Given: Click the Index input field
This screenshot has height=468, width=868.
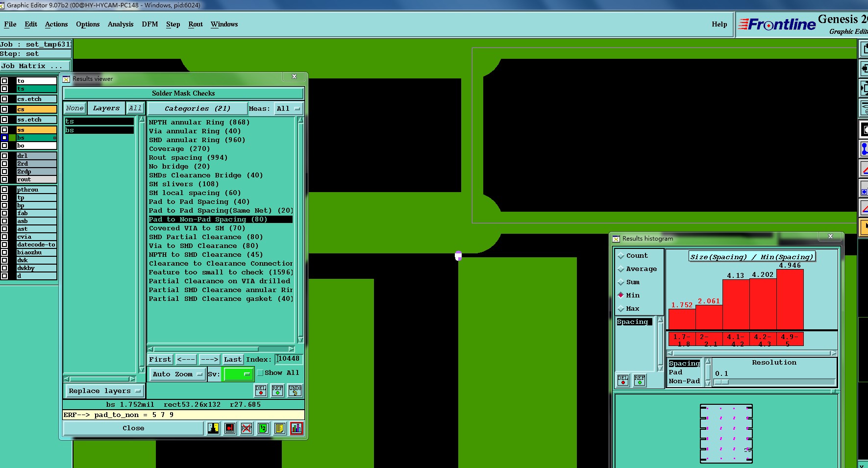Looking at the screenshot, I should [288, 359].
